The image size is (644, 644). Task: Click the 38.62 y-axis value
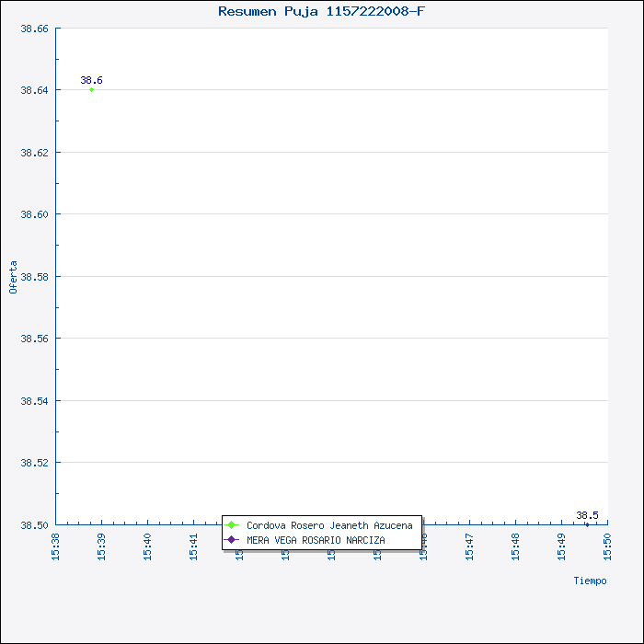click(x=34, y=152)
